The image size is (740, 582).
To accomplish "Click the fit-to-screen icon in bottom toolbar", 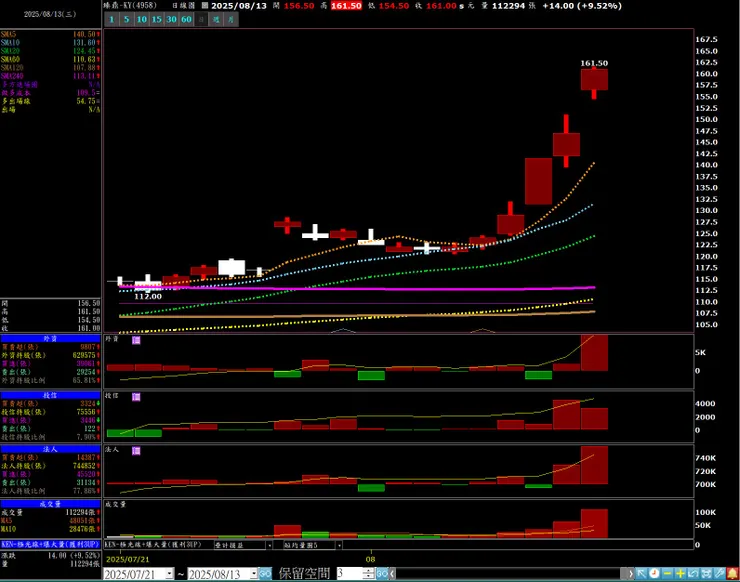I will point(706,574).
